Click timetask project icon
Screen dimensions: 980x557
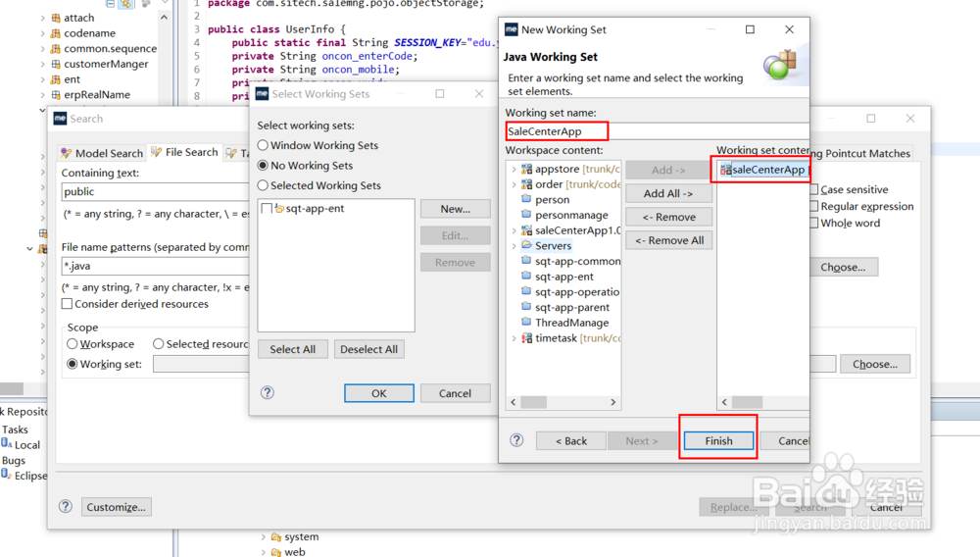coord(527,337)
